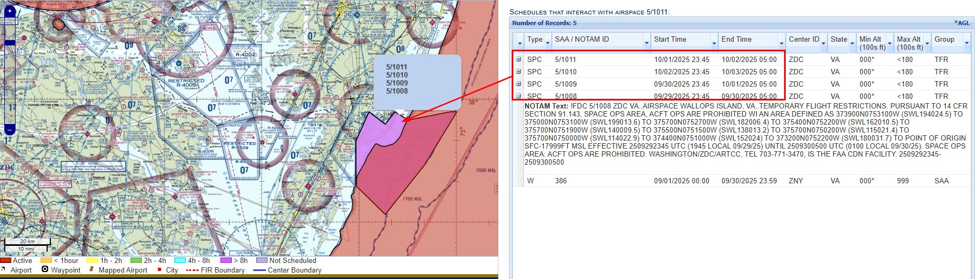Click the State column header
This screenshot has width=980, height=279.
838,40
